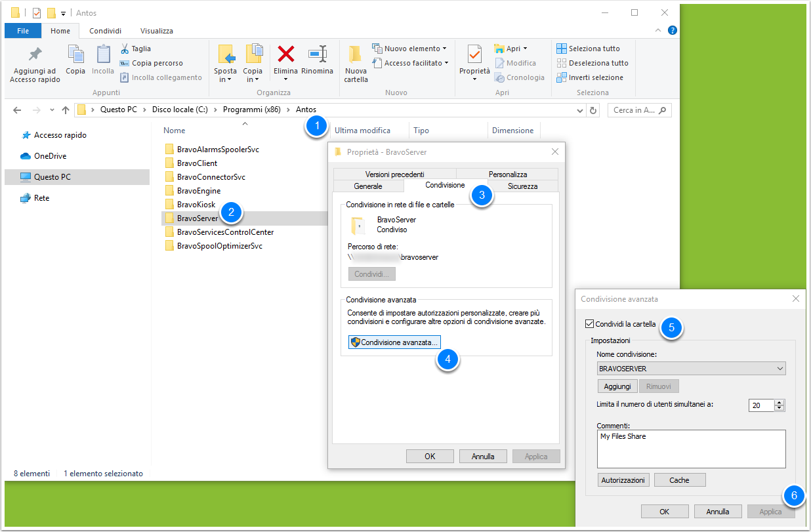Click Seleziona tutto in ribbon

[x=588, y=49]
